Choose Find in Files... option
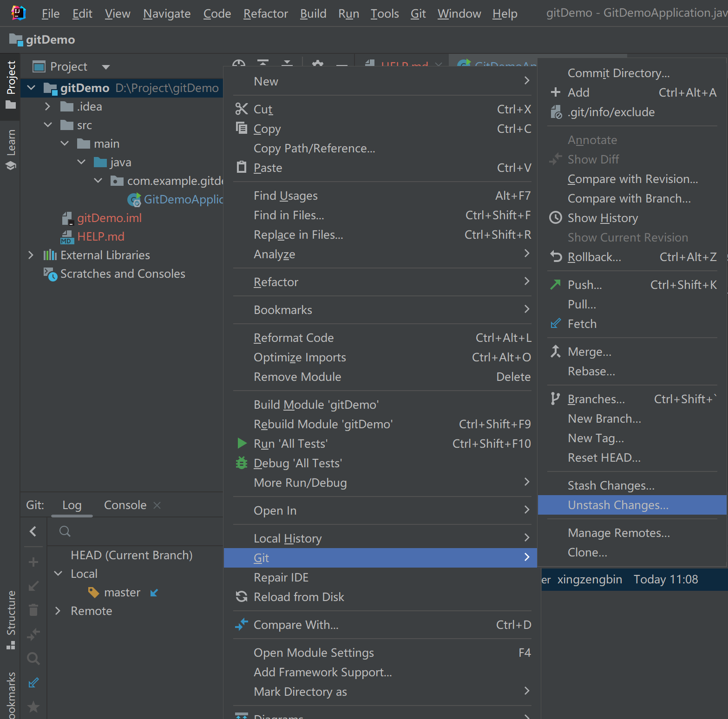Viewport: 728px width, 719px height. [x=380, y=215]
